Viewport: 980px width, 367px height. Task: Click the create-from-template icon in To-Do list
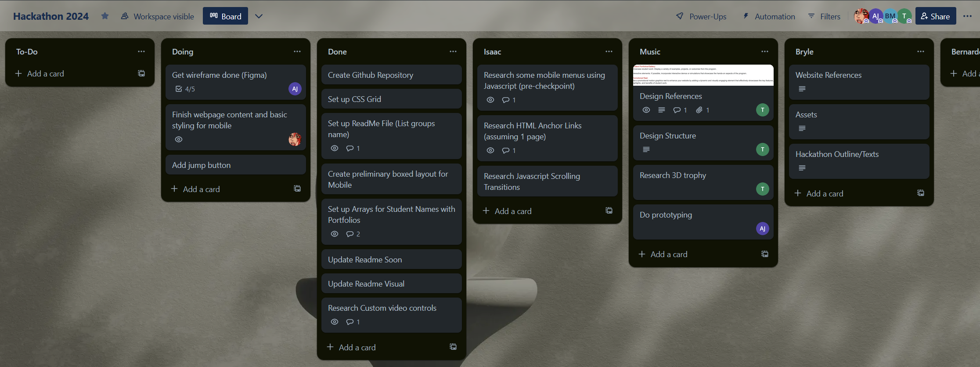(141, 73)
